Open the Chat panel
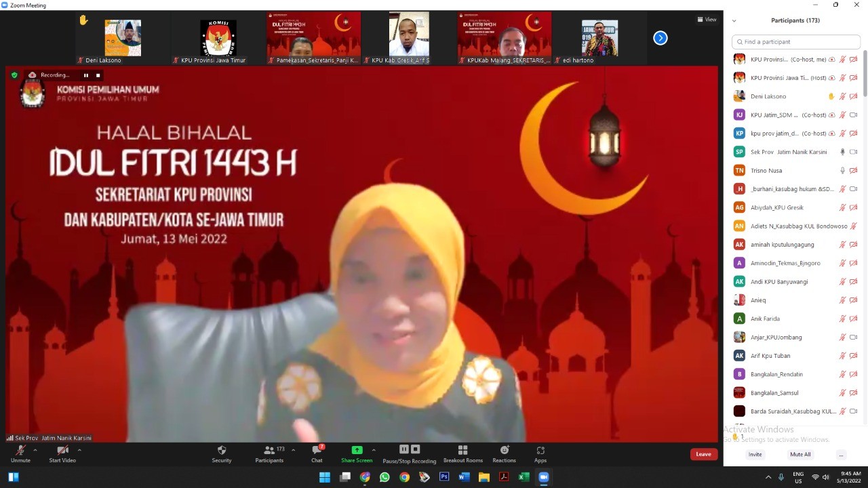The image size is (868, 488). [317, 453]
